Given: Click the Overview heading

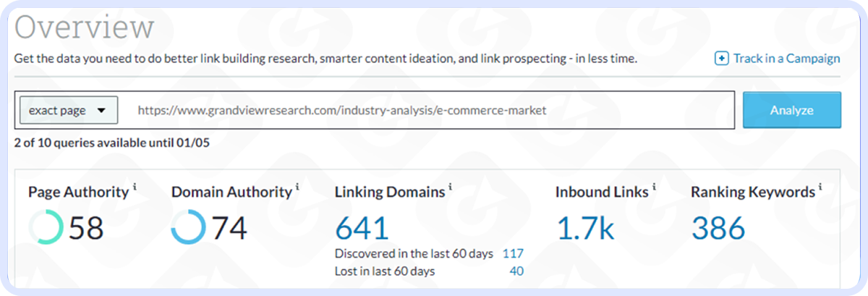Looking at the screenshot, I should (85, 28).
